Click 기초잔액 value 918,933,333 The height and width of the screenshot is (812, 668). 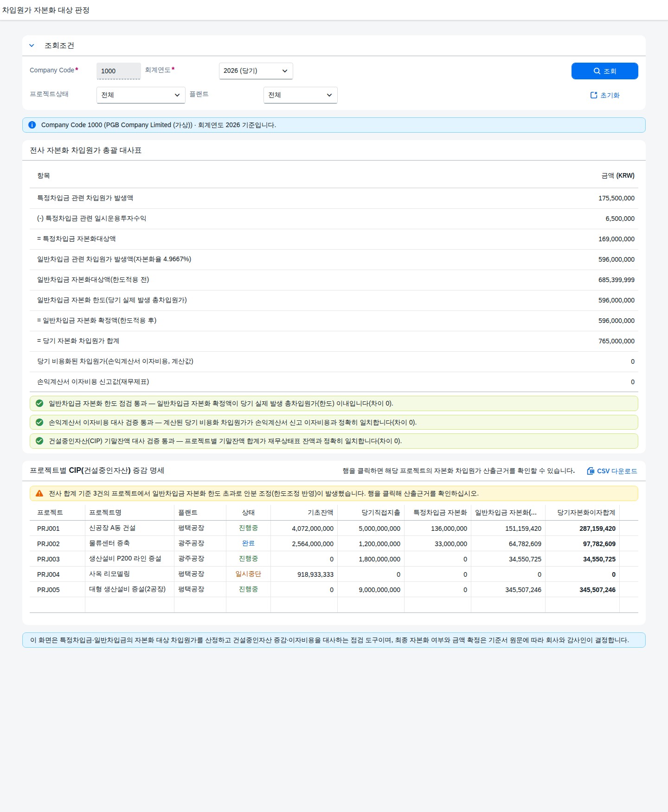315,574
